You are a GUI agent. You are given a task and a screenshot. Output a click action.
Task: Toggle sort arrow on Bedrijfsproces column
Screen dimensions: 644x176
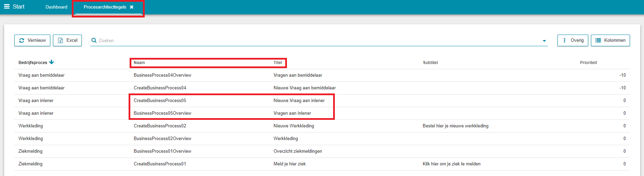tap(52, 62)
